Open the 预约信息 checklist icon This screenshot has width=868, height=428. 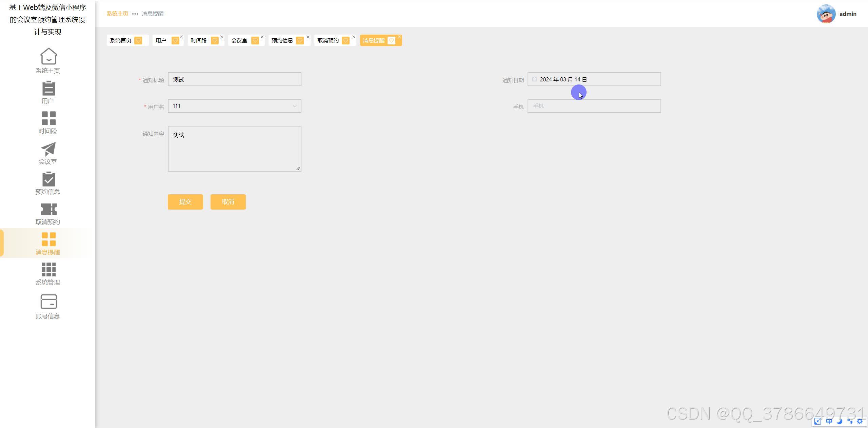click(48, 179)
